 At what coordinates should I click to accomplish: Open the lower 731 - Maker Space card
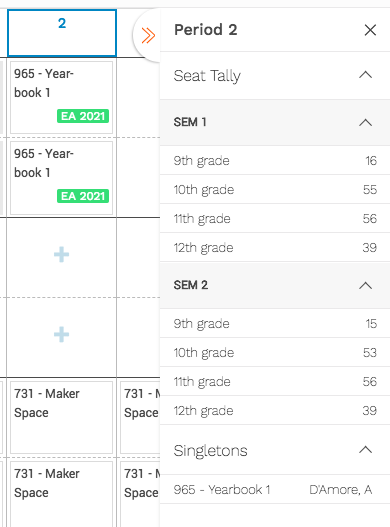pyautogui.click(x=62, y=494)
